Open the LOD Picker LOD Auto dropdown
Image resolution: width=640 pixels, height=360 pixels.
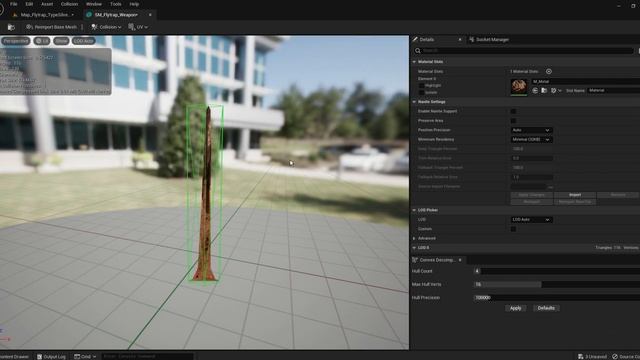tap(531, 220)
